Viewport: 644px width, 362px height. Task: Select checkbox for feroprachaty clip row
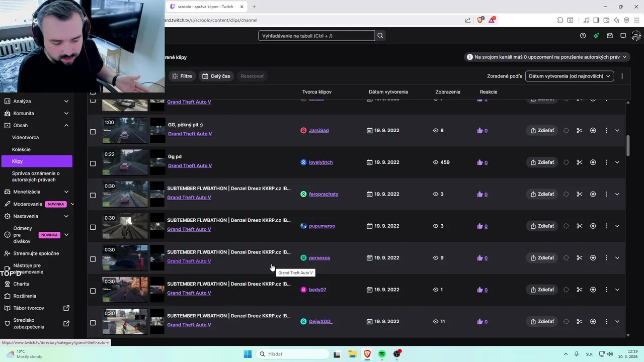point(93,195)
